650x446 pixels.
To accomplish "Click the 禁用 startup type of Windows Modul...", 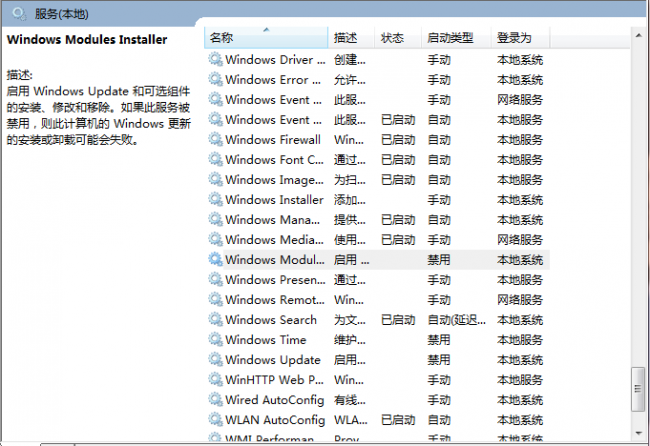I will coord(439,260).
